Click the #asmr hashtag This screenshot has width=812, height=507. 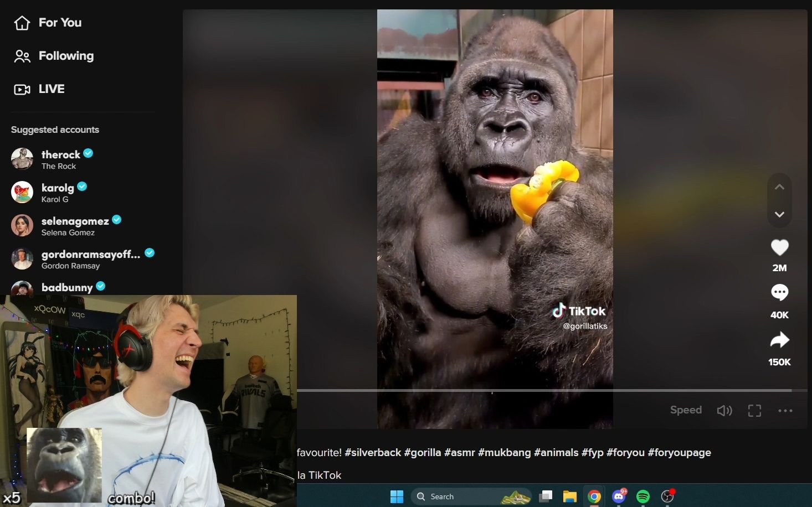[460, 453]
